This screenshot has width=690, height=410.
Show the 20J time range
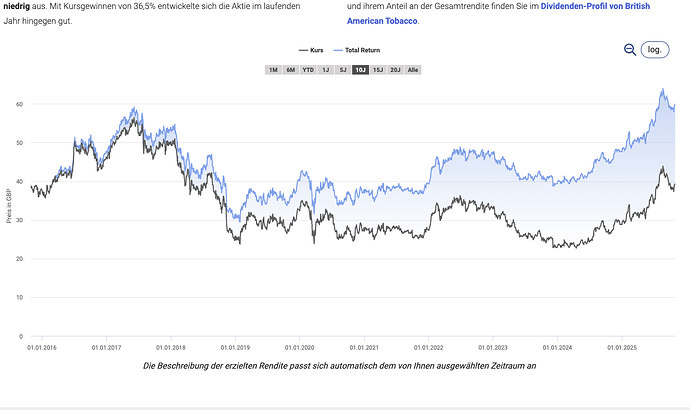click(395, 70)
